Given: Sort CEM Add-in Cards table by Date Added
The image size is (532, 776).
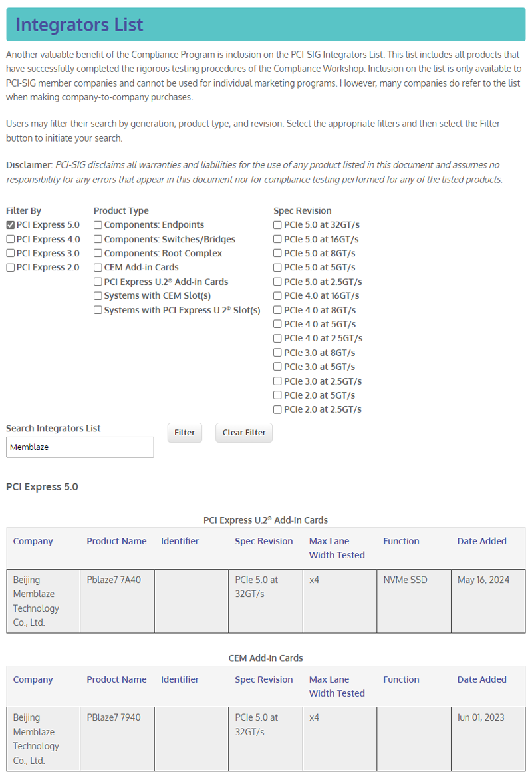Looking at the screenshot, I should pyautogui.click(x=481, y=679).
